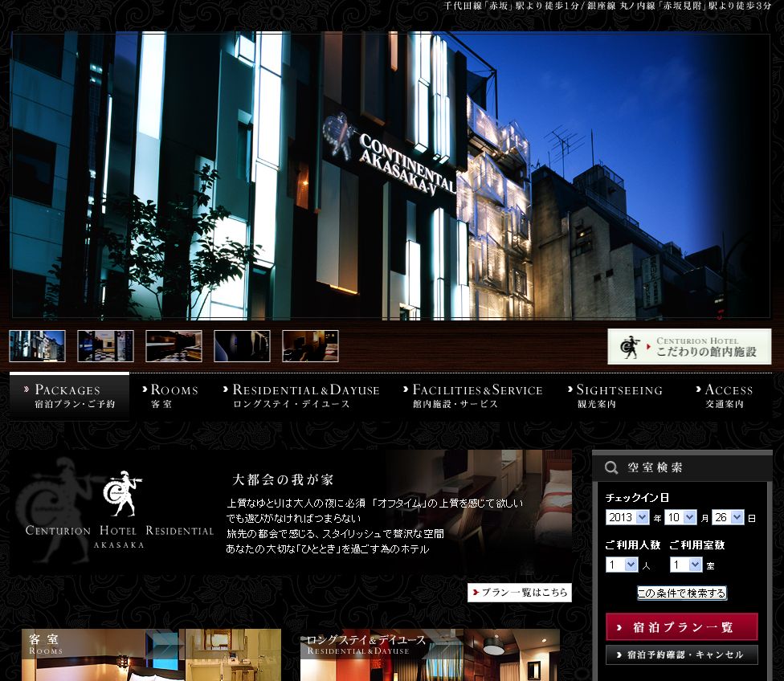Open the check-in year dropdown showing 2013

pyautogui.click(x=627, y=517)
